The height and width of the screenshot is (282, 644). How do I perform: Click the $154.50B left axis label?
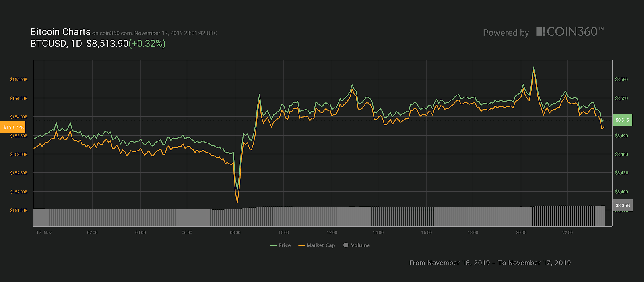point(19,98)
